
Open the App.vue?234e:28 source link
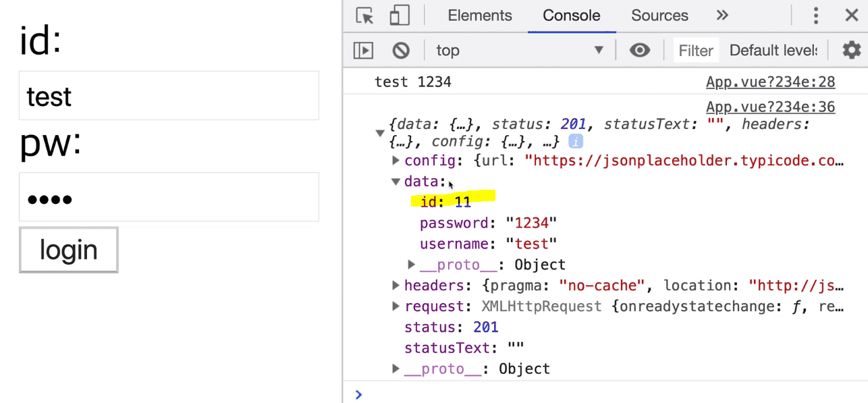point(770,82)
